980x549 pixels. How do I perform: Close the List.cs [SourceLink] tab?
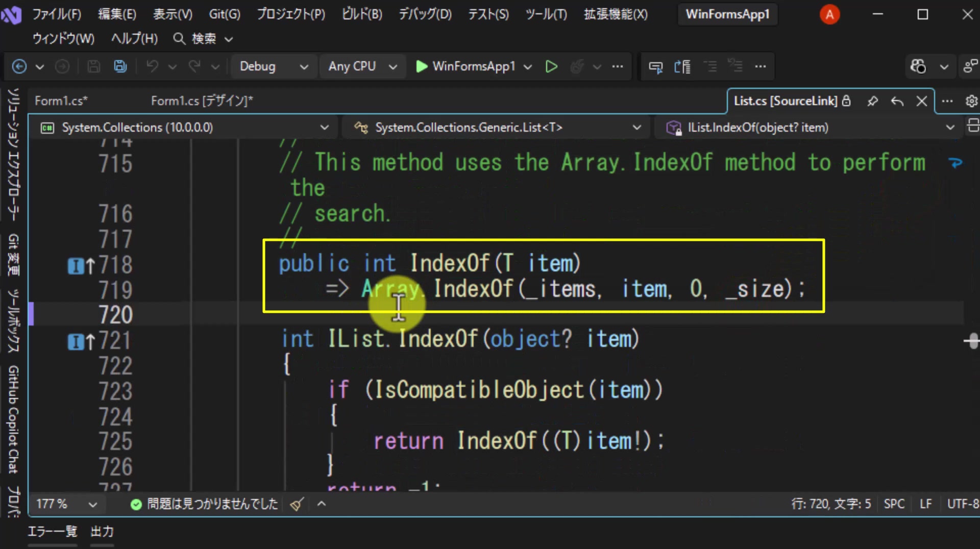click(922, 101)
